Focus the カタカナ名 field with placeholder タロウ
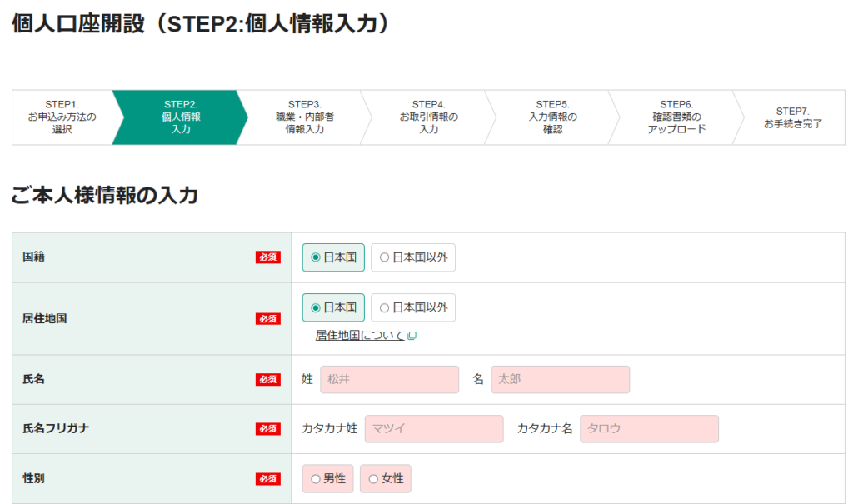The image size is (853, 504). click(649, 428)
